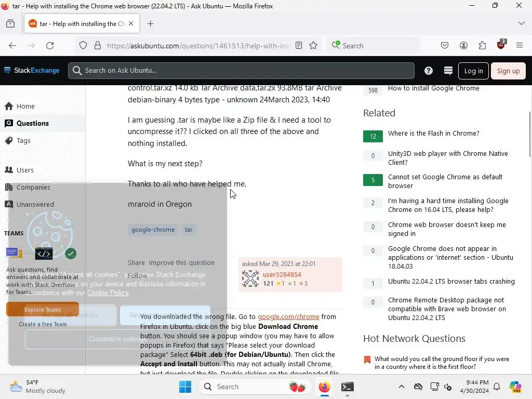
Task: Open user3284954 profile link
Action: (282, 274)
